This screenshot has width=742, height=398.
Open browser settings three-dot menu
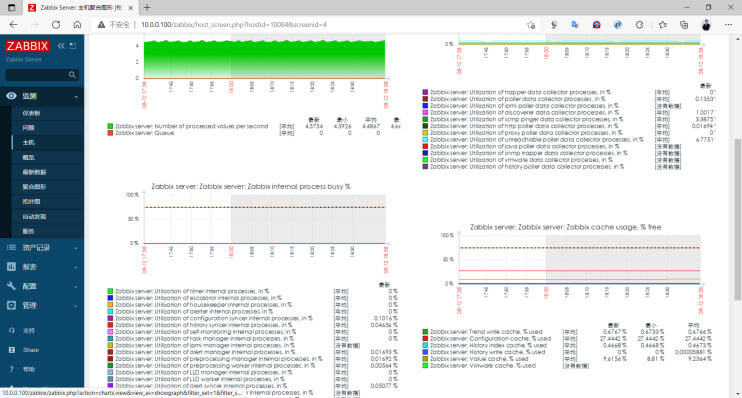pyautogui.click(x=728, y=25)
